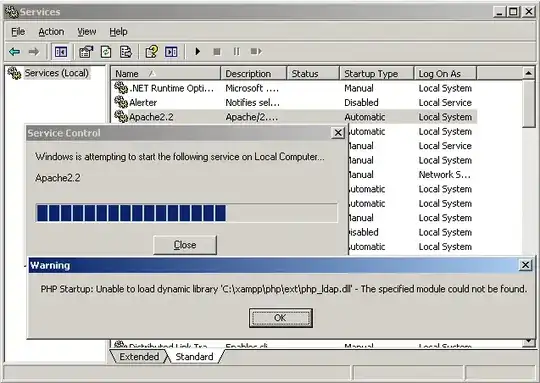Close the Warning dialog with X
Image resolution: width=540 pixels, height=383 pixels.
point(525,265)
